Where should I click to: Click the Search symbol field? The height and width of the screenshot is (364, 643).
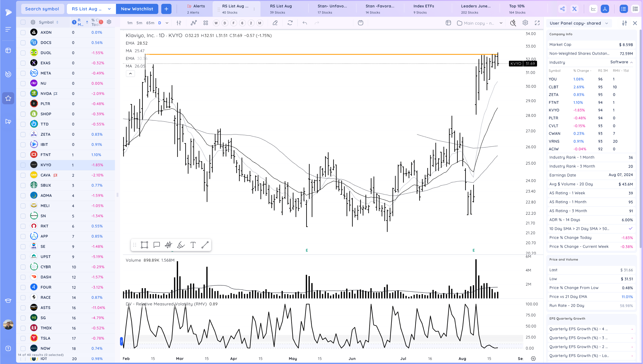[x=42, y=9]
